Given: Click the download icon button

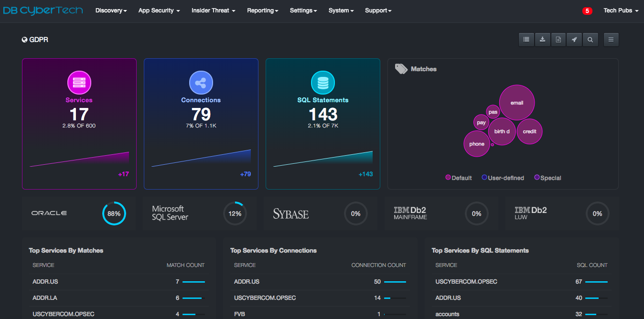Looking at the screenshot, I should (x=542, y=40).
